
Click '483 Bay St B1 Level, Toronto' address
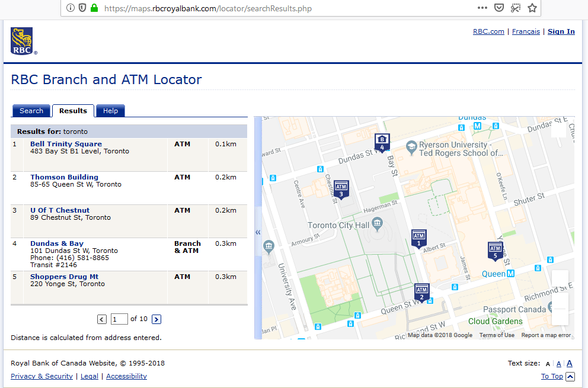tap(79, 151)
